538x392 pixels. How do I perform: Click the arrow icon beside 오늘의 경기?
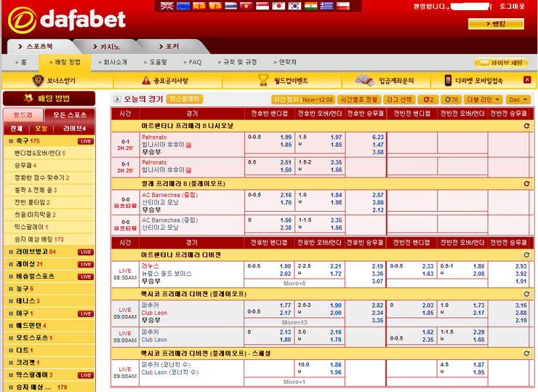[117, 99]
